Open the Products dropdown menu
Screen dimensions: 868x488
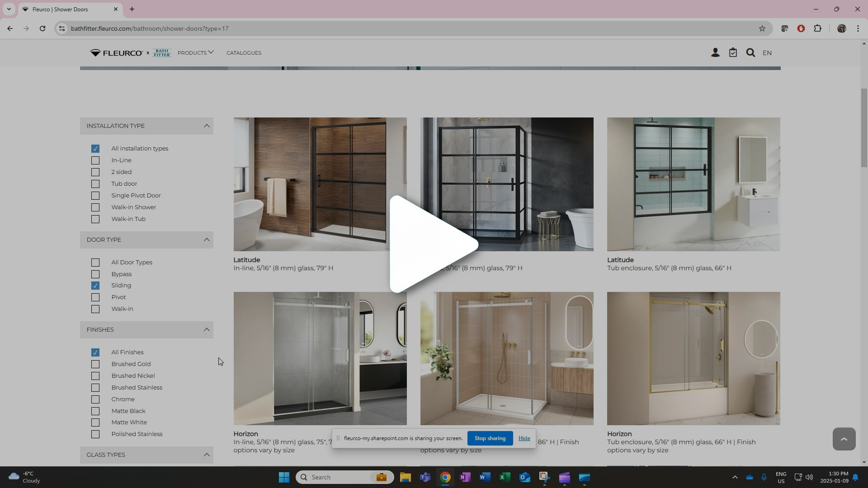195,53
